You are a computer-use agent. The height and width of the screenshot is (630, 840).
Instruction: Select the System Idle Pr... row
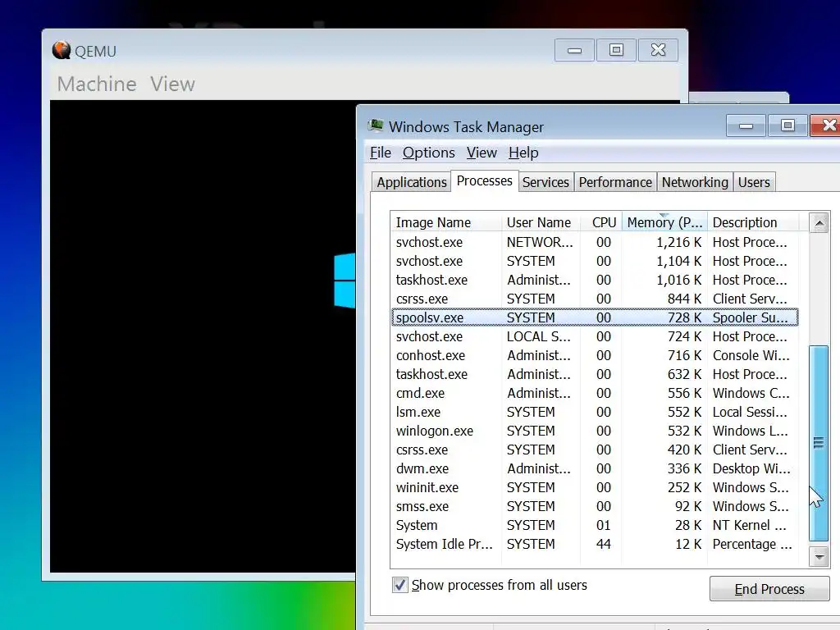[595, 544]
